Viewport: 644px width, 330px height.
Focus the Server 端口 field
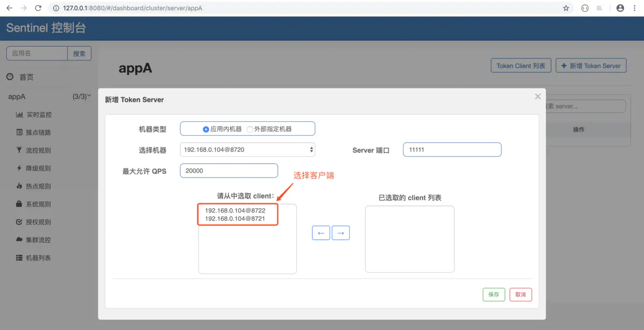(452, 150)
